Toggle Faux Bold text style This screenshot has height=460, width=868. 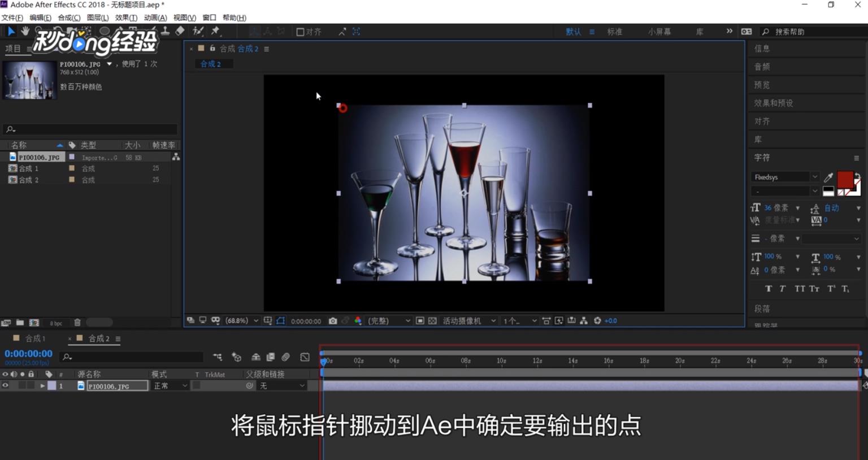pos(769,289)
